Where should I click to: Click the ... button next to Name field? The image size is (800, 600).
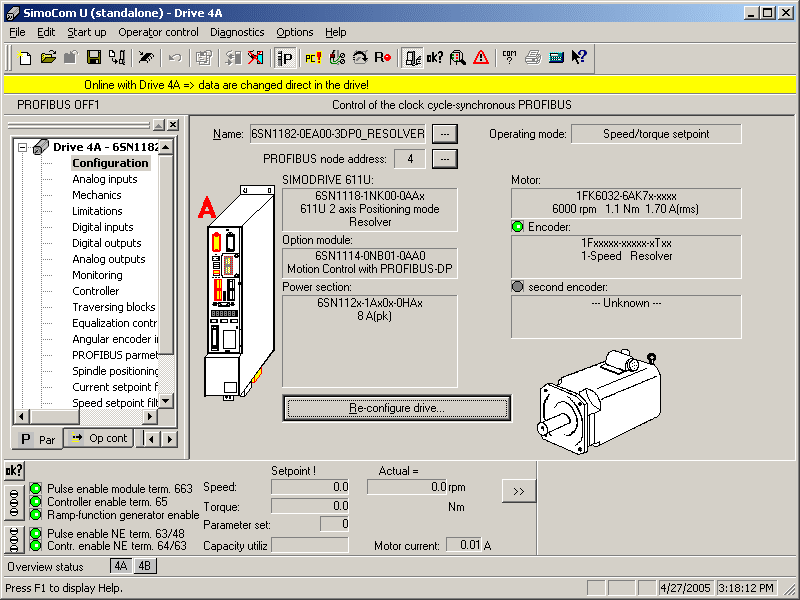point(445,134)
